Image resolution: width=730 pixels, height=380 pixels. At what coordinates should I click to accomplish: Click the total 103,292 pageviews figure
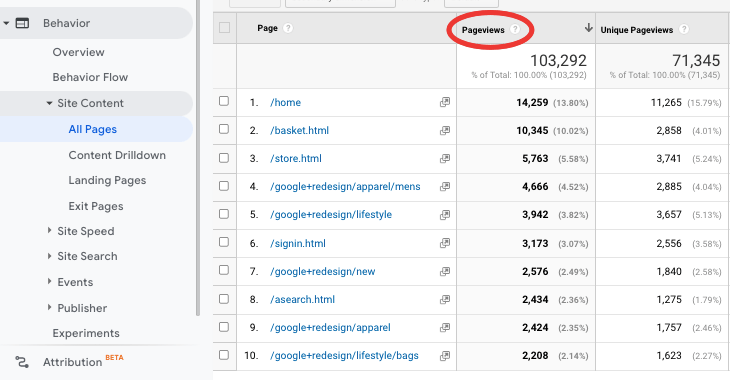[x=558, y=61]
